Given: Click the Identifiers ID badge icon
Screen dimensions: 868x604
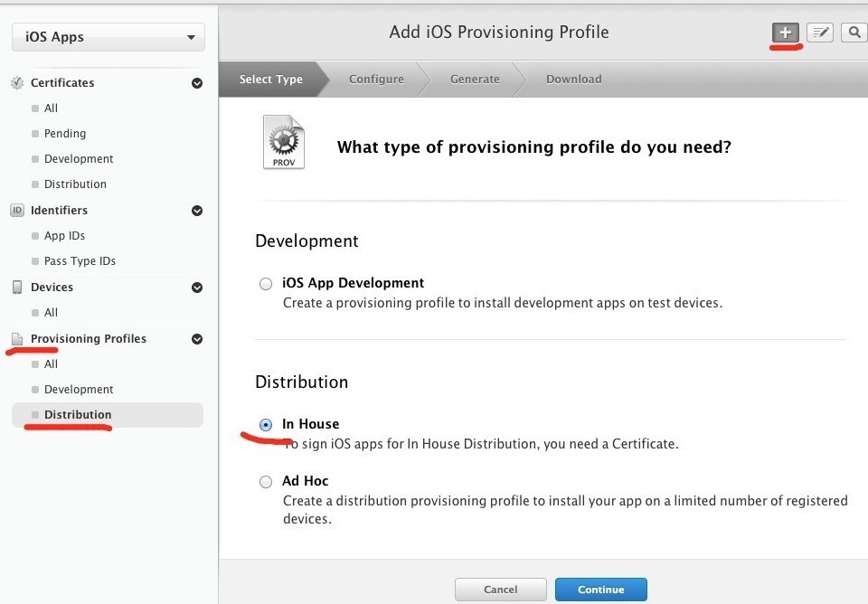Looking at the screenshot, I should tap(17, 211).
